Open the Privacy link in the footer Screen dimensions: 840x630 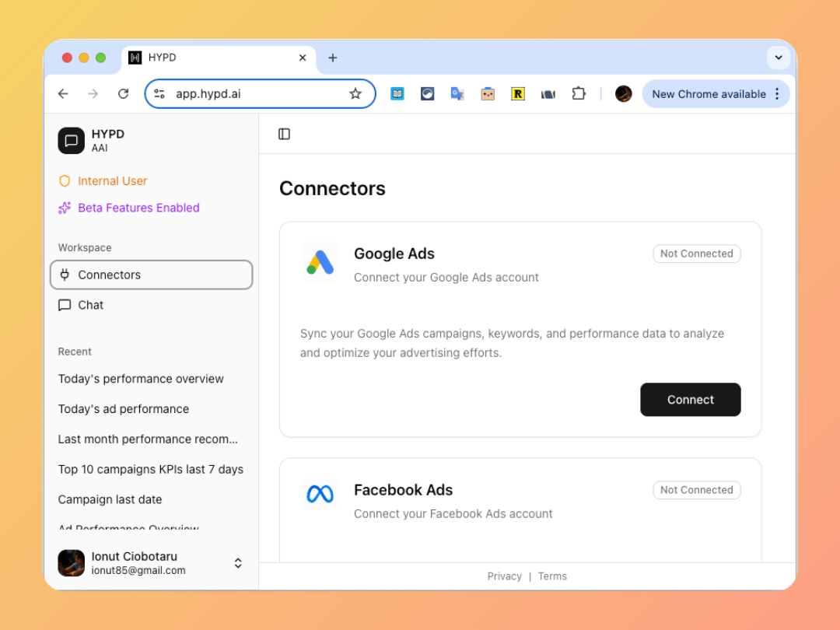tap(504, 576)
